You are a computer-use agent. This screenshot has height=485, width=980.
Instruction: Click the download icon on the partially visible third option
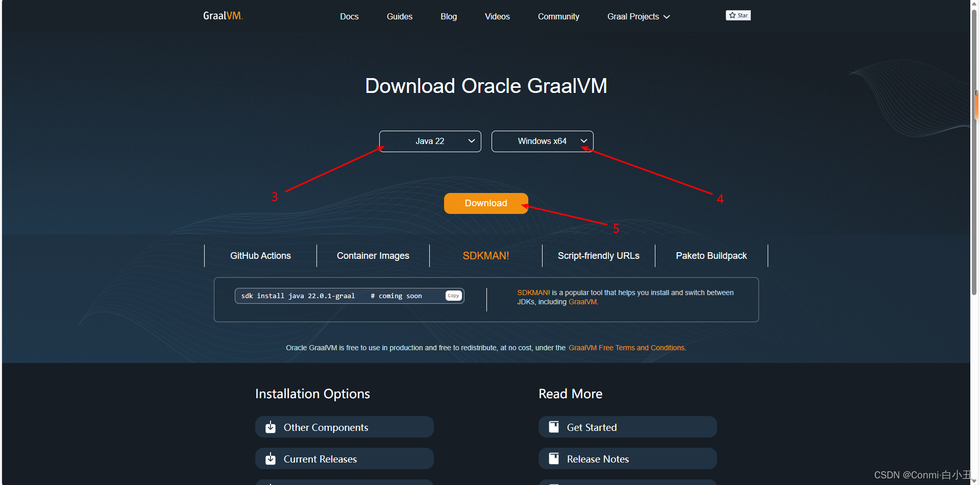pyautogui.click(x=270, y=482)
